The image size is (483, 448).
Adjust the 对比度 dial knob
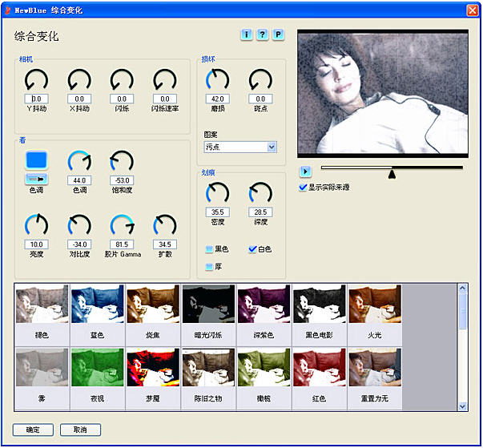79,225
